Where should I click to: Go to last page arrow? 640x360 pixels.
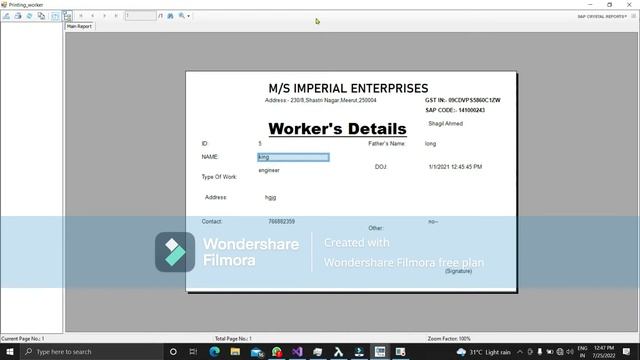(116, 16)
